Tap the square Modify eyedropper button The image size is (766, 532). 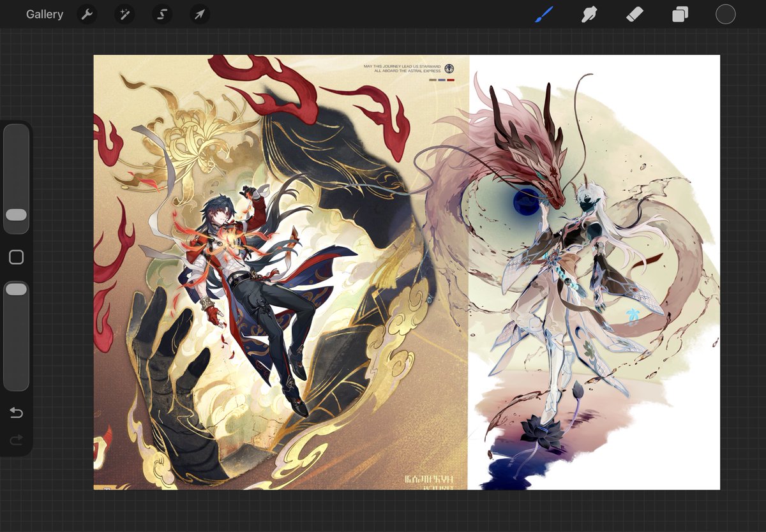tap(17, 257)
